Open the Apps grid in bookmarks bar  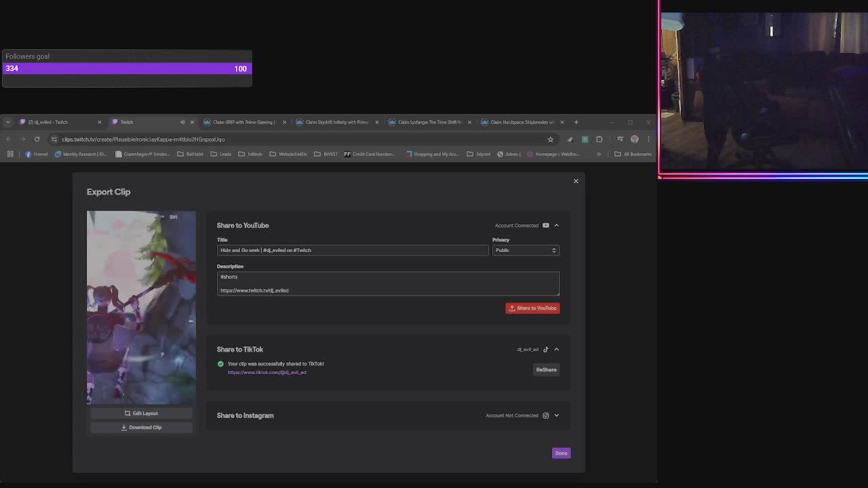(10, 154)
